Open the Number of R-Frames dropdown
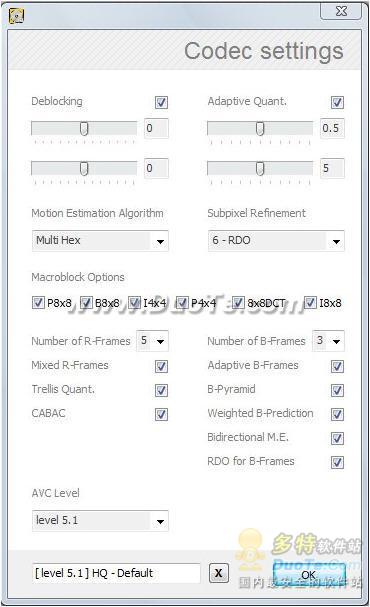 pos(152,341)
